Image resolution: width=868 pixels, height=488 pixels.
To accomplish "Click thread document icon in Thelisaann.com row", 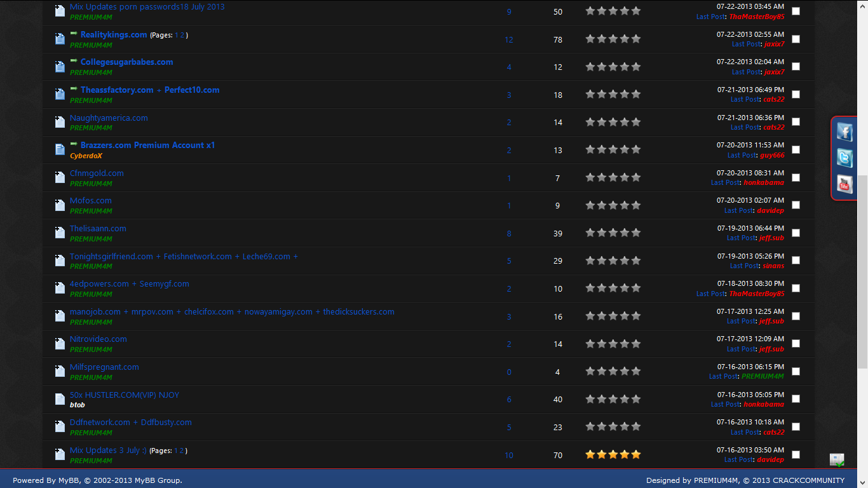I will [60, 233].
